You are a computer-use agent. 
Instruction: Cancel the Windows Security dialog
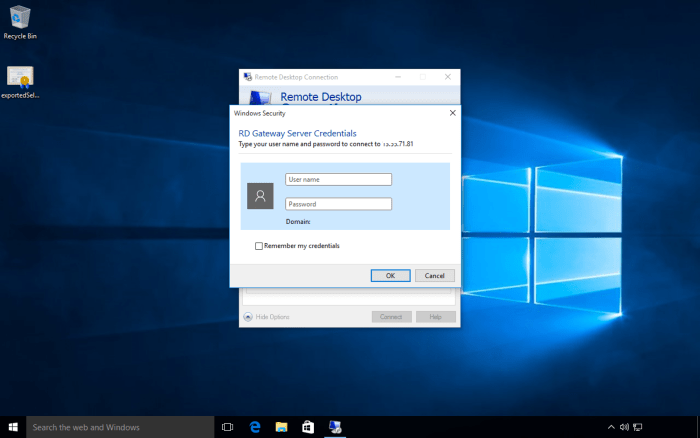435,275
